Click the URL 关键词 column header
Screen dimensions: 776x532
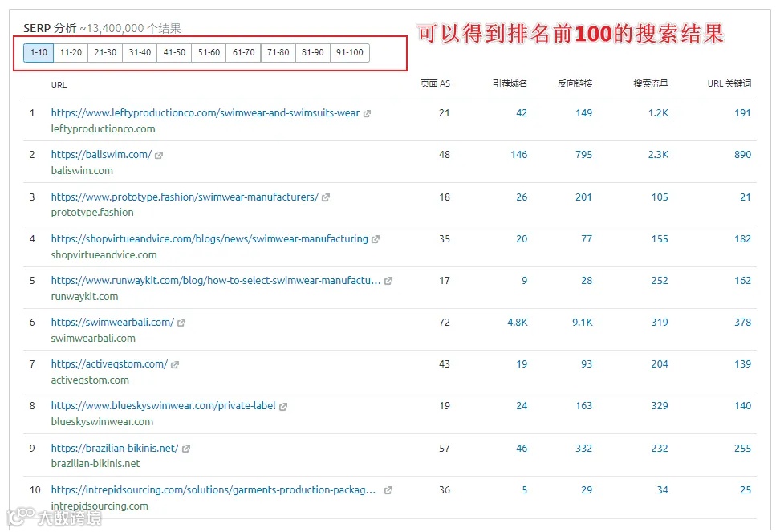pyautogui.click(x=729, y=83)
